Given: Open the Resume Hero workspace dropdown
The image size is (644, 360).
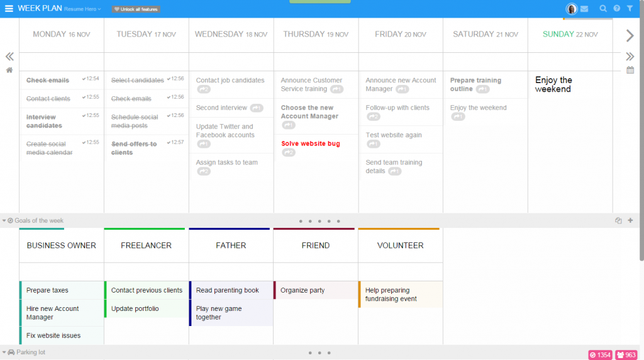Looking at the screenshot, I should pos(82,9).
